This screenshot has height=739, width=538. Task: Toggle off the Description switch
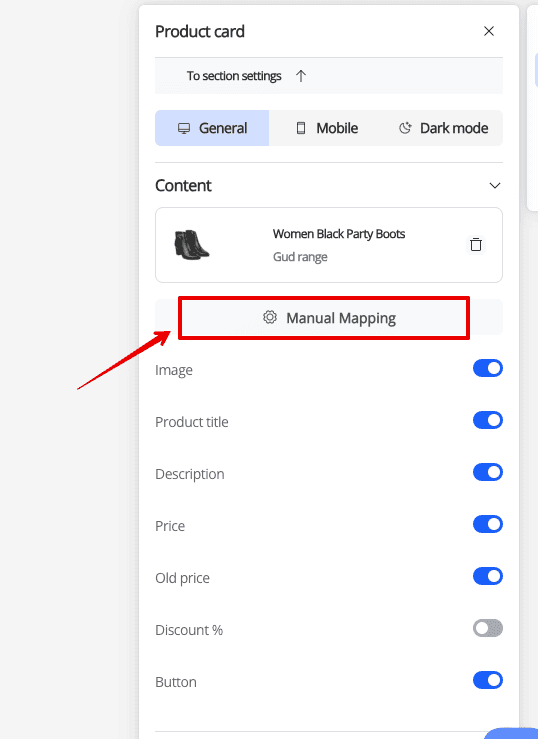pyautogui.click(x=488, y=472)
